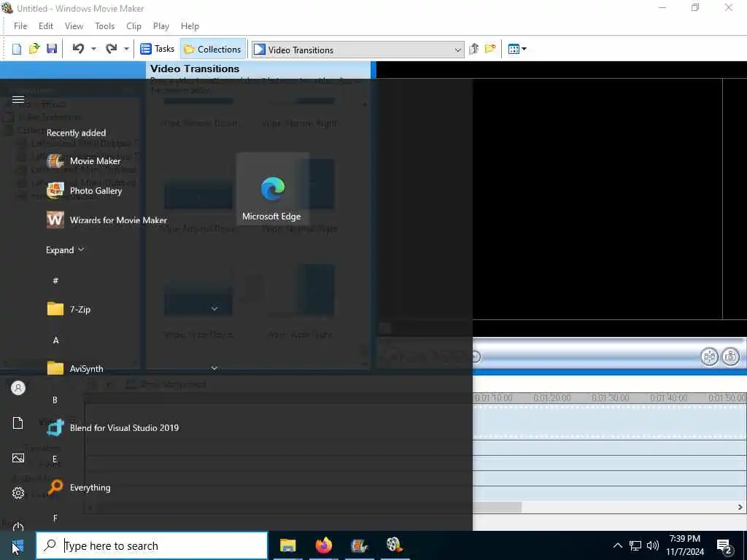Click the # letter header in the app list
The height and width of the screenshot is (560, 747).
55,281
